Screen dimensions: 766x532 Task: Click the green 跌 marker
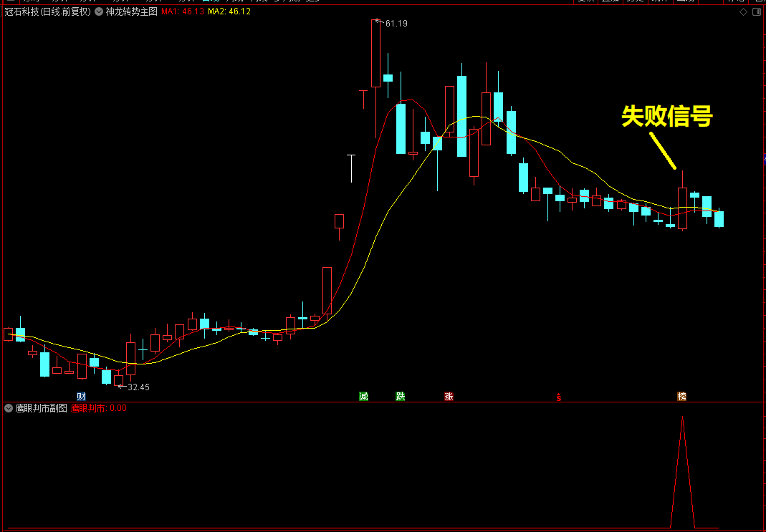pyautogui.click(x=401, y=397)
